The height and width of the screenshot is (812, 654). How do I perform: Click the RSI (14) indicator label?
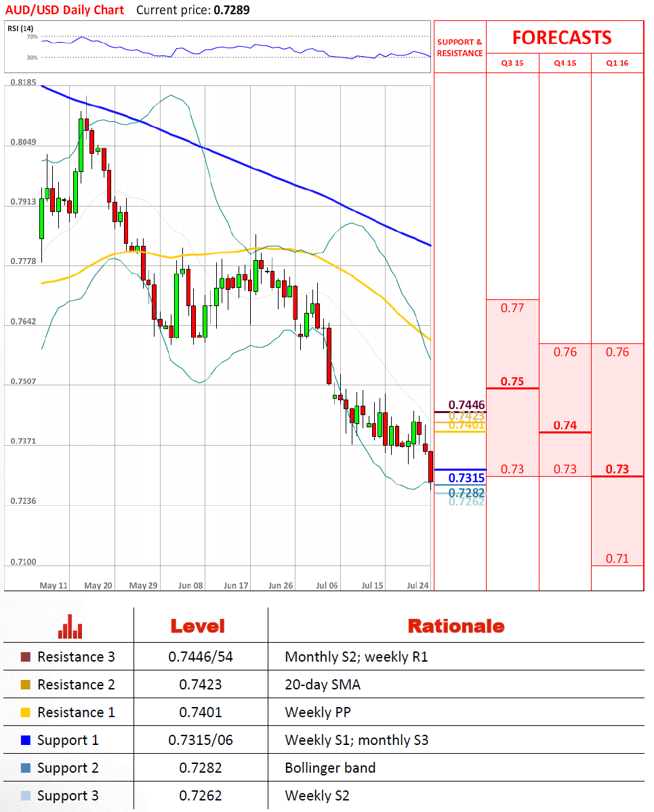pyautogui.click(x=20, y=28)
